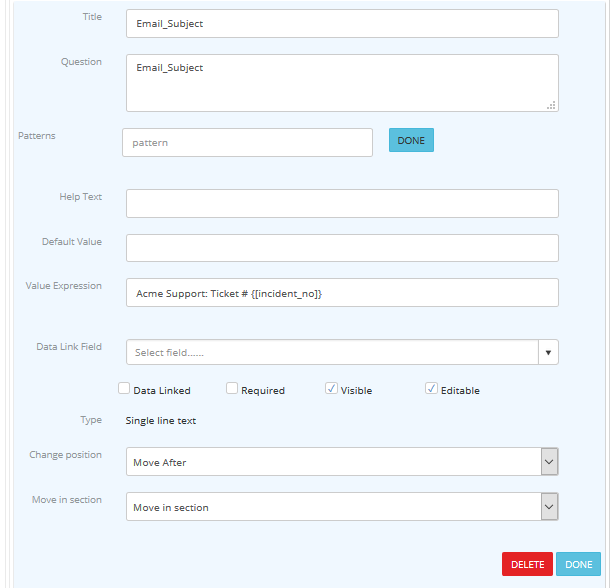The image size is (612, 588).
Task: Click the Move in section dropdown chevron
Action: point(549,507)
